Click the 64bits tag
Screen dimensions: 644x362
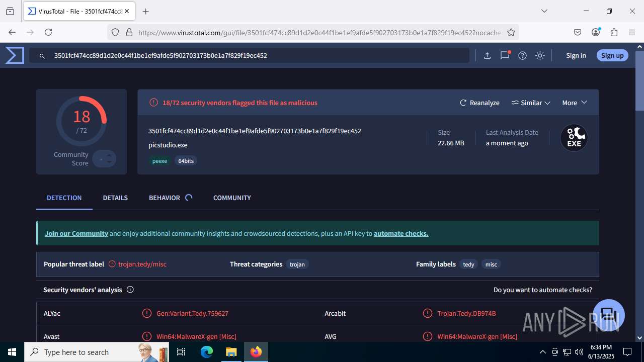click(186, 161)
